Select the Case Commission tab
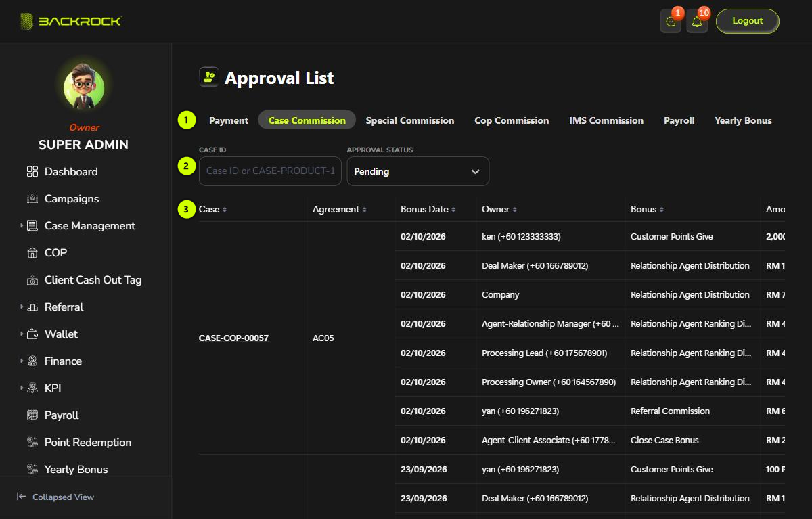The image size is (812, 519). (307, 120)
